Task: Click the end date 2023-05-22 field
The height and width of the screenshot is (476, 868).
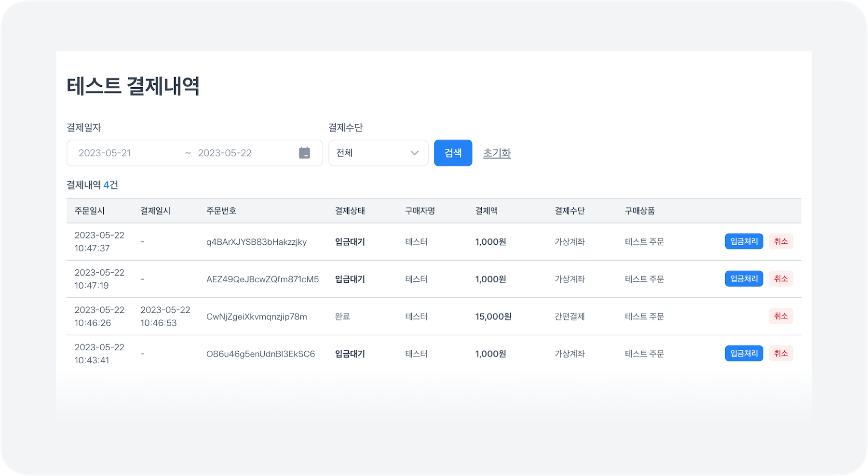Action: pyautogui.click(x=225, y=153)
